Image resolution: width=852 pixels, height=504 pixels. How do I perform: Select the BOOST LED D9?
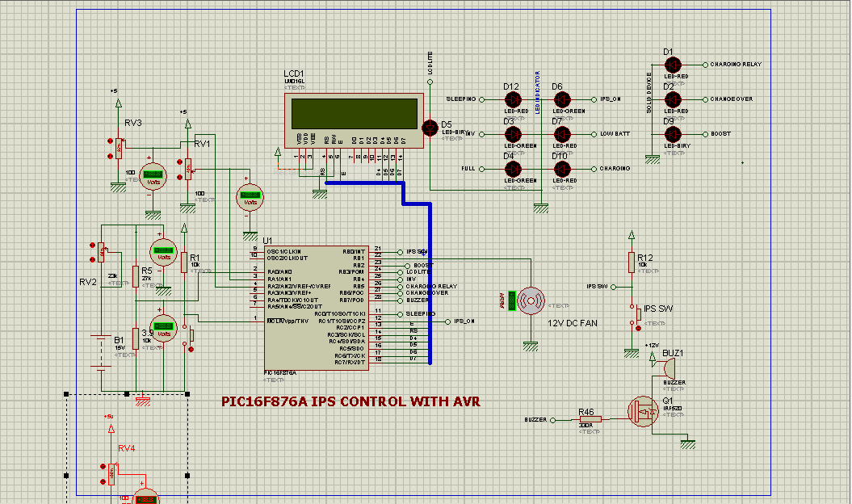point(673,134)
